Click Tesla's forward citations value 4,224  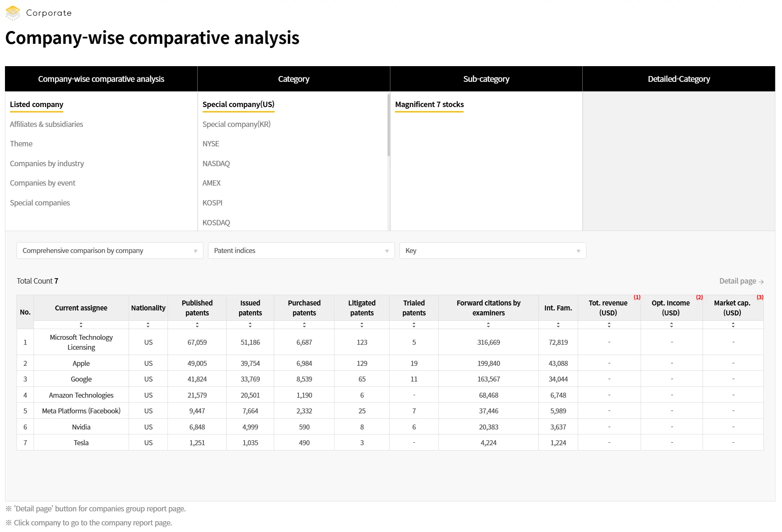[x=488, y=443]
